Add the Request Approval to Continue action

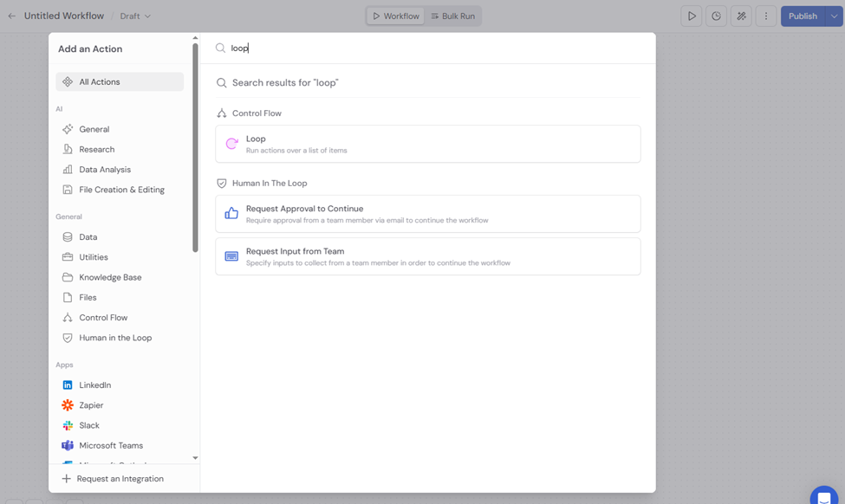point(428,214)
